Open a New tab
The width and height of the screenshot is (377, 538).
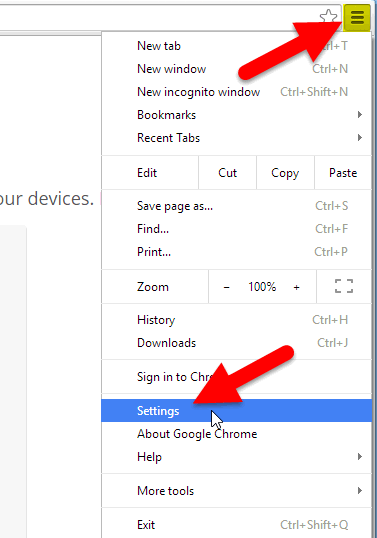pos(237,46)
